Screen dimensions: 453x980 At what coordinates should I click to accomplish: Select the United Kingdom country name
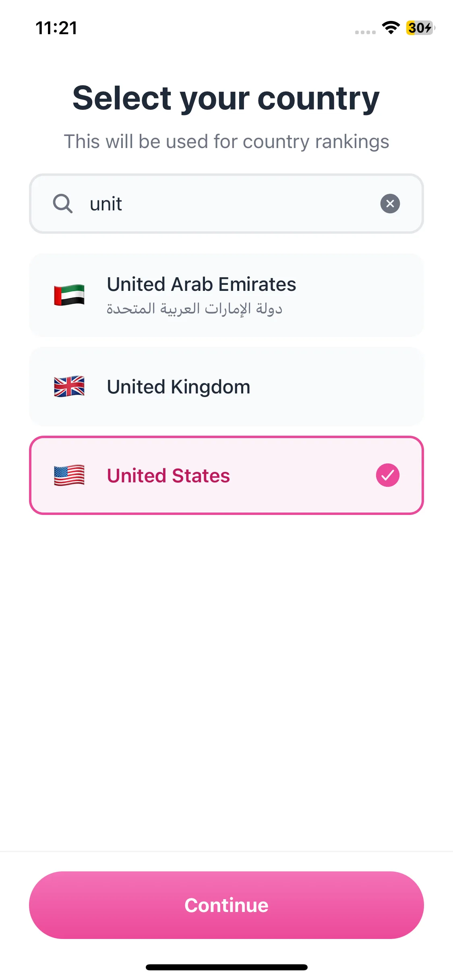(178, 387)
